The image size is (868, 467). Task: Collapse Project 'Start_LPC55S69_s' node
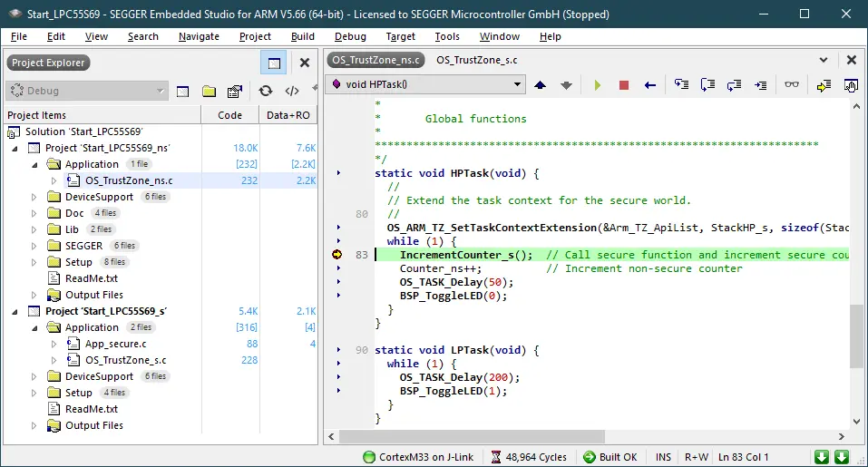tap(16, 311)
